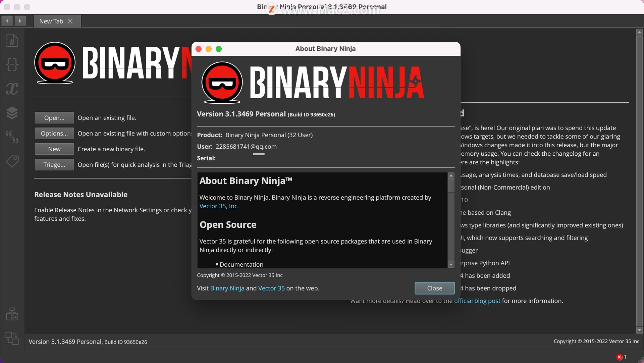Viewport: 644px width, 363px height.
Task: Open the Variables sidebar x icon
Action: click(x=12, y=89)
